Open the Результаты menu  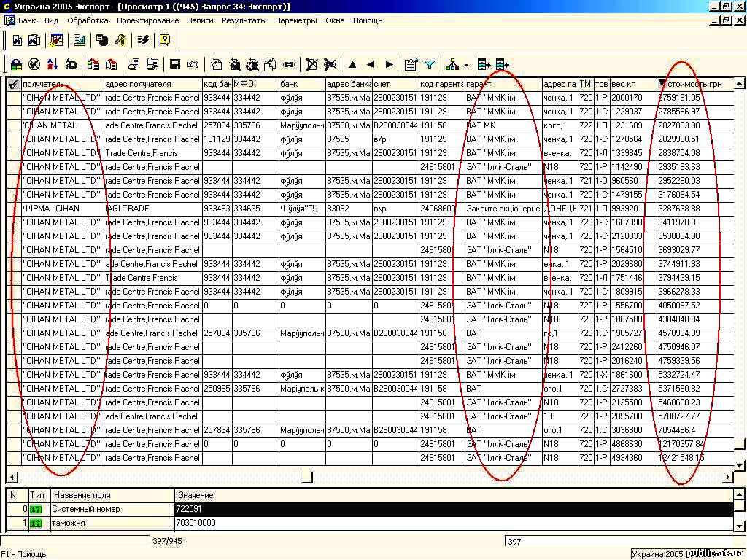click(244, 20)
